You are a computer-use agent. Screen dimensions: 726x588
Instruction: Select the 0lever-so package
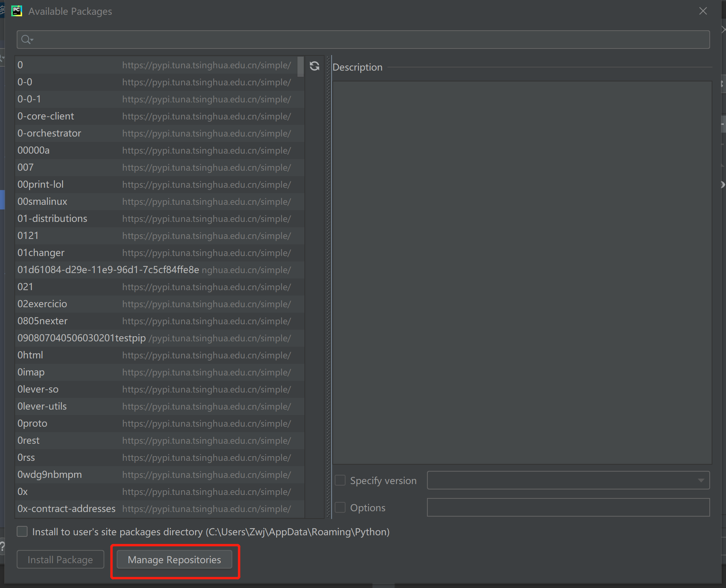pyautogui.click(x=160, y=389)
